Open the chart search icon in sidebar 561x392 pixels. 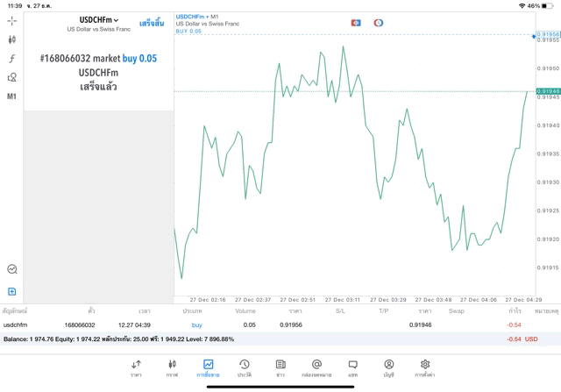click(12, 269)
